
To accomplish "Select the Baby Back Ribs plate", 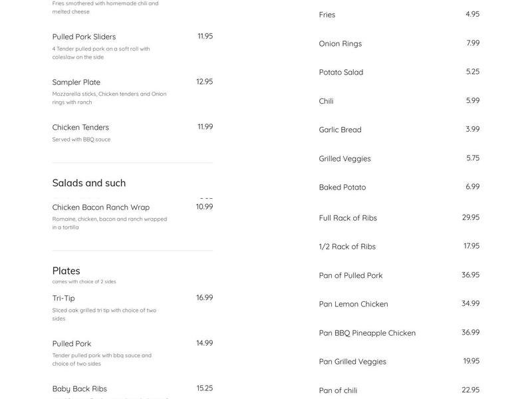I will (x=80, y=389).
